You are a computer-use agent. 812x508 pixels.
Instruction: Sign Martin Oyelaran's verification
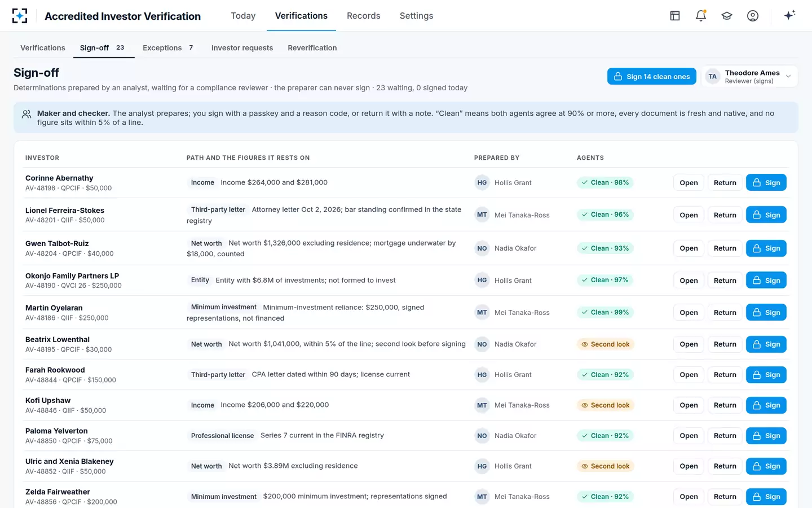point(766,313)
